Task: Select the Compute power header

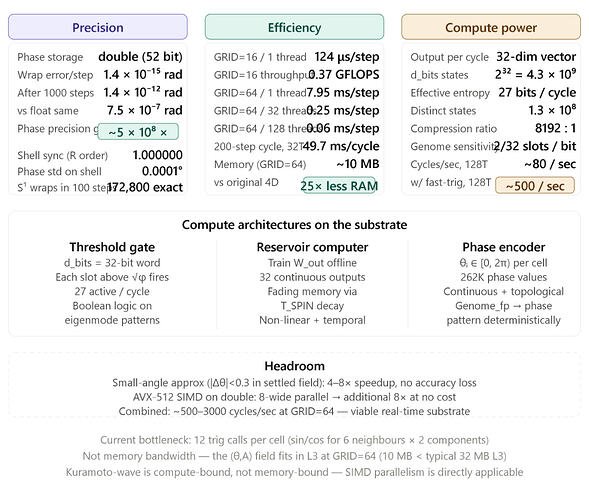Action: [491, 27]
